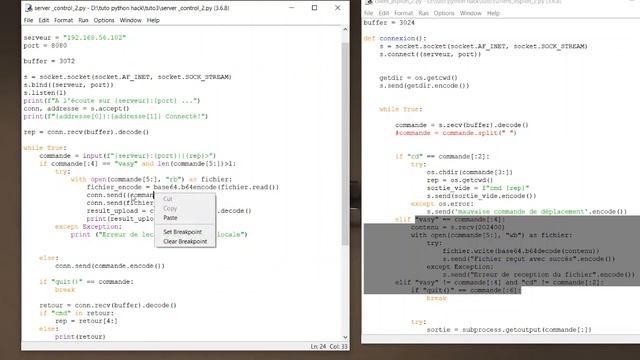This screenshot has width=640, height=360.
Task: Choose Copy in the context menu
Action: pyautogui.click(x=170, y=209)
